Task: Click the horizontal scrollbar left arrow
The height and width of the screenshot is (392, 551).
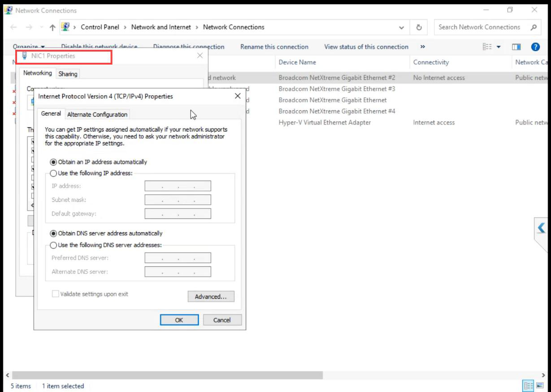Action: (x=8, y=375)
